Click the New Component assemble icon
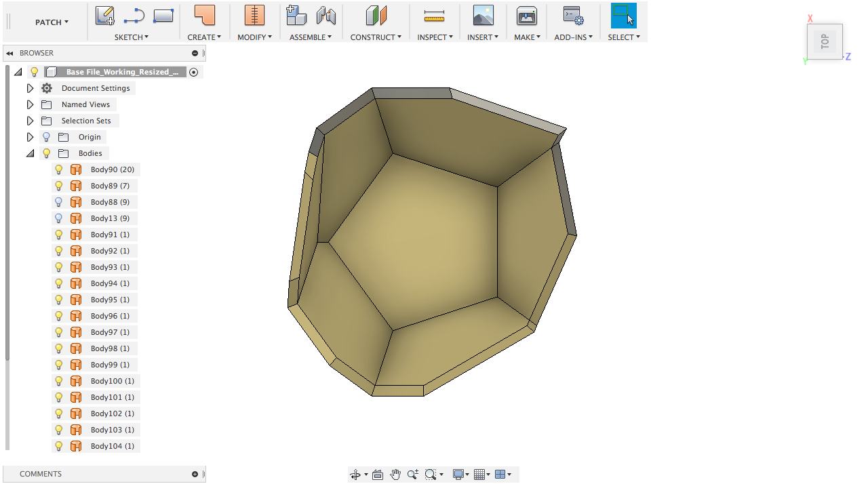Viewport: 868px width, 484px height. coord(296,16)
